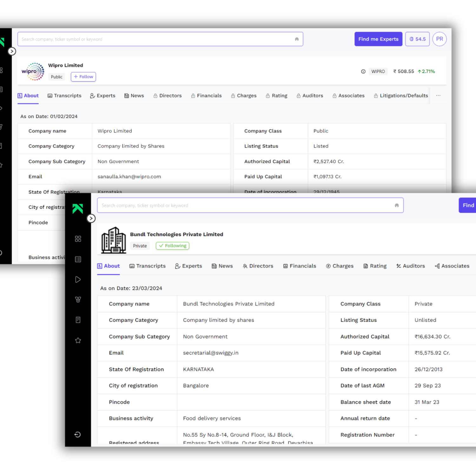Focus the Bundl window search field

click(250, 205)
